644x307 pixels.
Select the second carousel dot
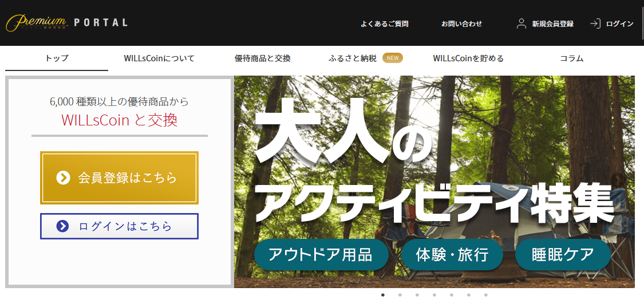(x=400, y=294)
